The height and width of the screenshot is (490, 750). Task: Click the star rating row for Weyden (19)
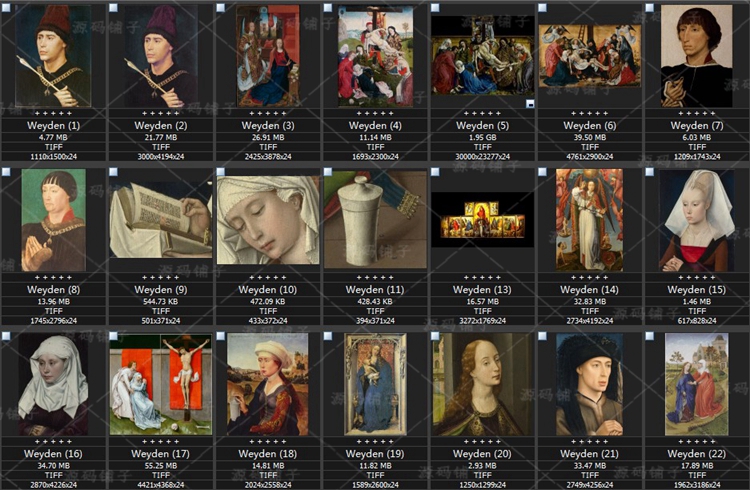(x=375, y=442)
